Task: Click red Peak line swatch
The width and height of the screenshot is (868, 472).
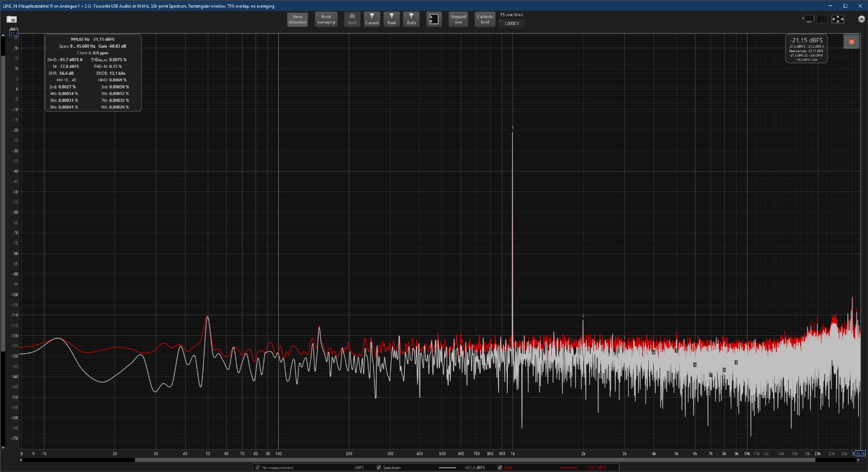Action: pos(569,468)
